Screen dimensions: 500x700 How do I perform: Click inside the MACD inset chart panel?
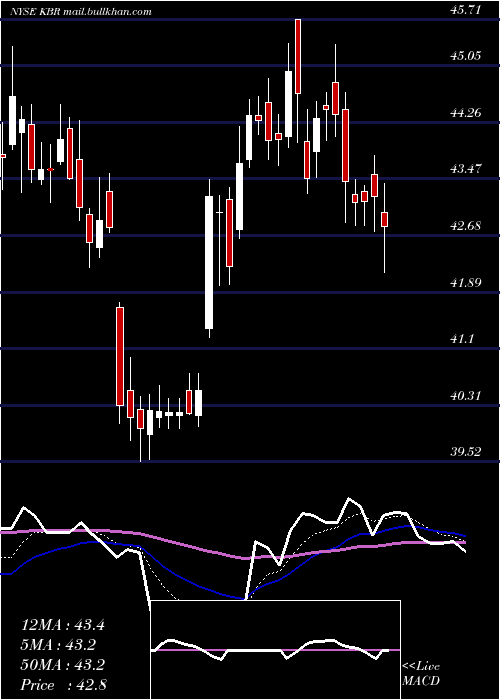tap(275, 650)
